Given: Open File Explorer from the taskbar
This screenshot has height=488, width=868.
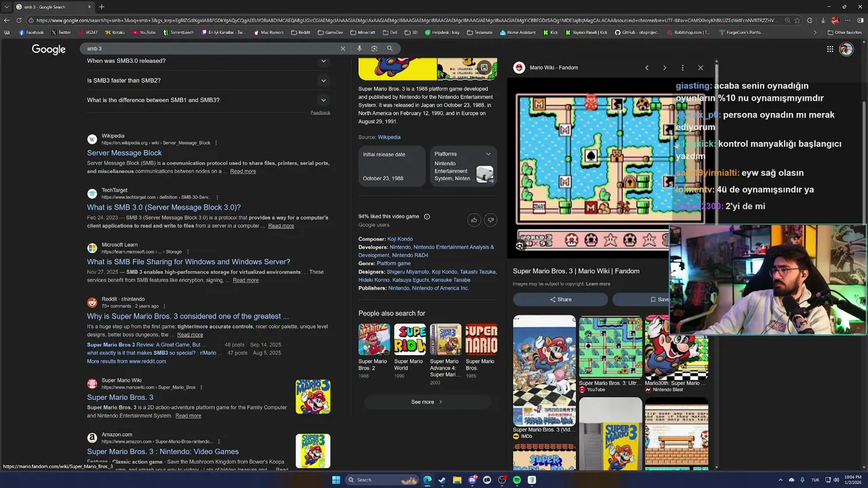Looking at the screenshot, I should pos(457,480).
